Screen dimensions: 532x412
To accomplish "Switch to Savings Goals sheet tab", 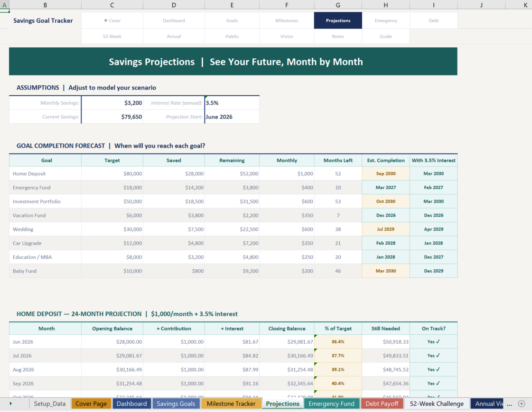I will [x=176, y=403].
